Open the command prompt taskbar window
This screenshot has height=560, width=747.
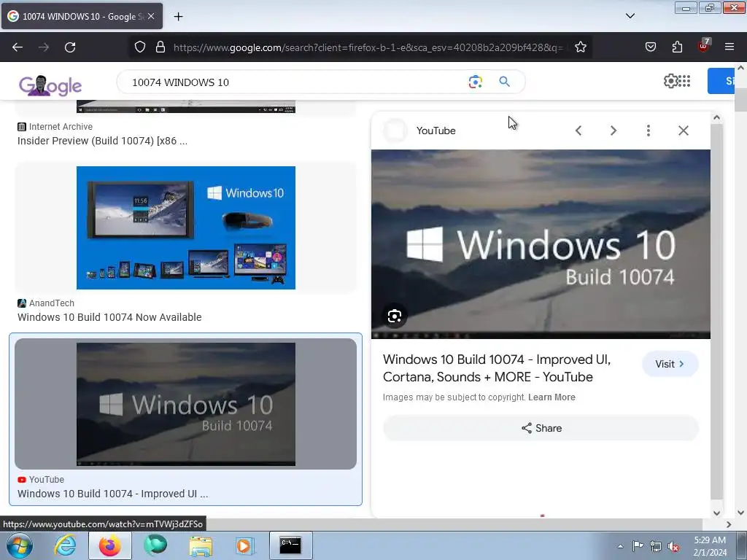pos(290,545)
